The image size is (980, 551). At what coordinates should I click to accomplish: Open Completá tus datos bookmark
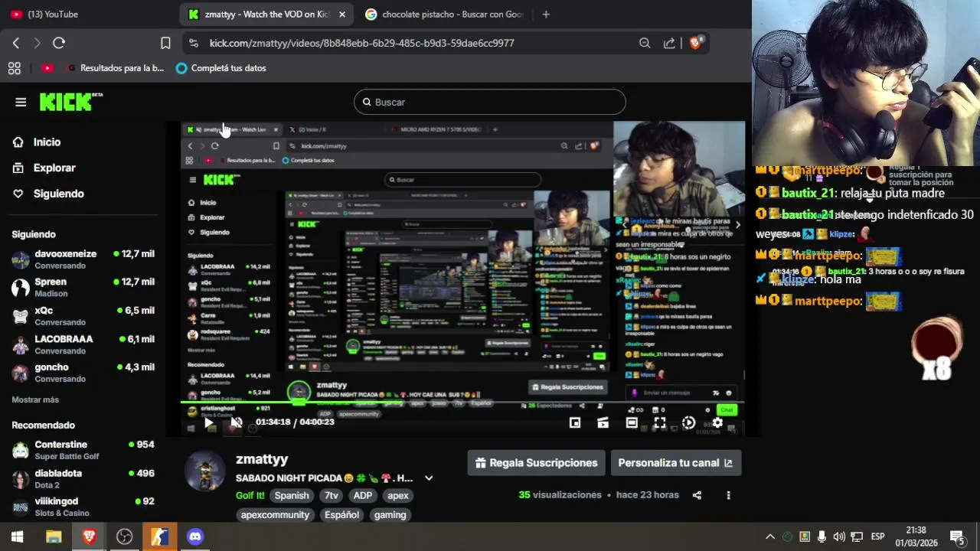(x=221, y=68)
